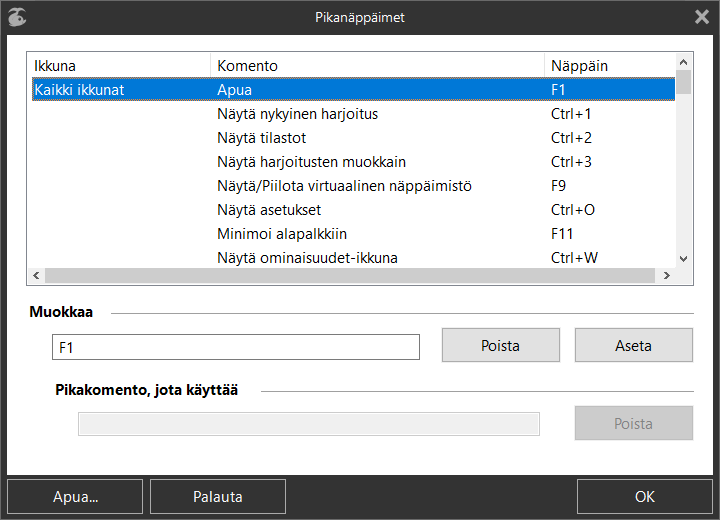
Task: Click the Komento column header
Action: tap(377, 66)
